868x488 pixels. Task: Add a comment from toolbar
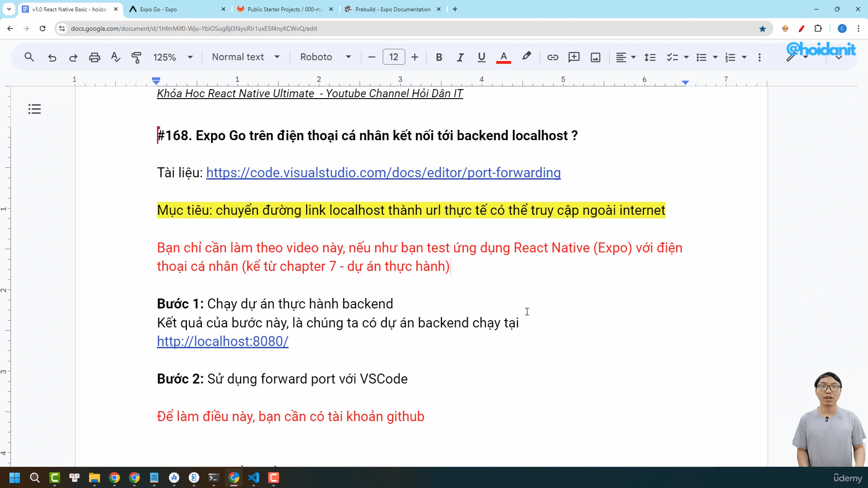[x=574, y=57]
